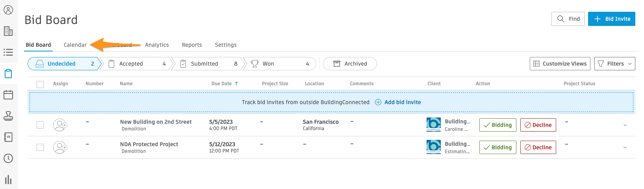Click the assign user icon for NDA Protected Project
Image resolution: width=644 pixels, height=189 pixels.
click(x=60, y=147)
